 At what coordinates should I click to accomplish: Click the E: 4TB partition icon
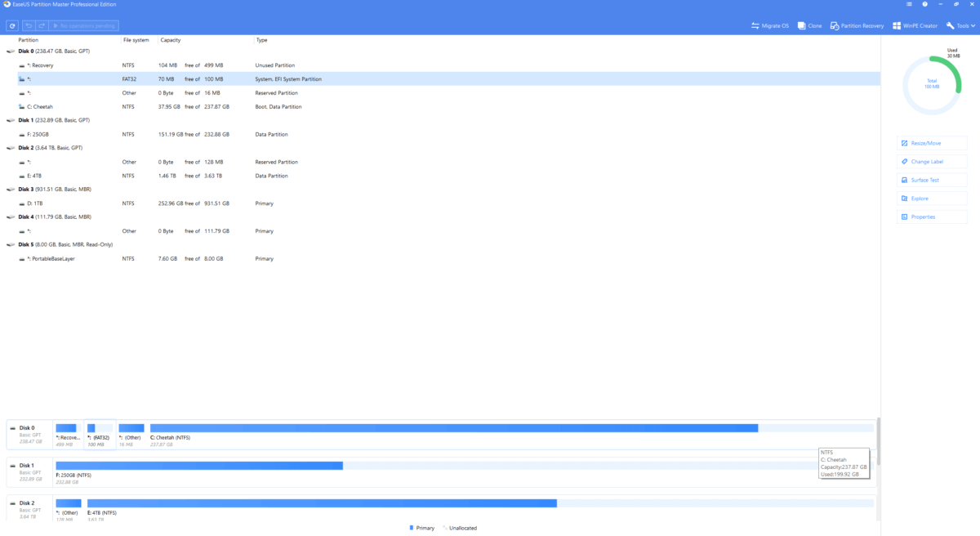[21, 176]
